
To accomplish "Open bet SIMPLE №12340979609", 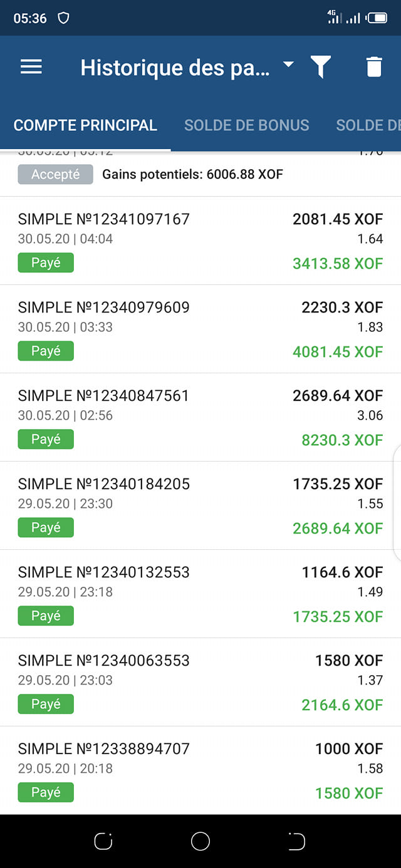I will (x=200, y=329).
